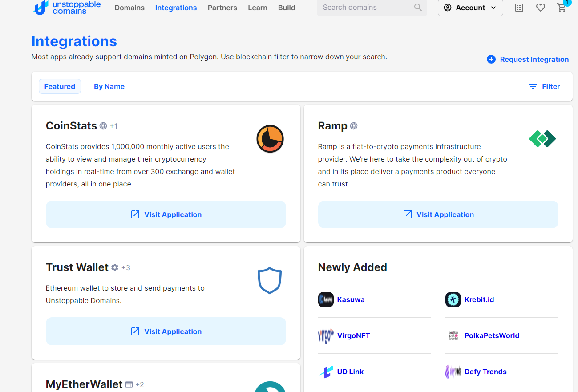Click the +2 label beside MyEtherWallet
578x392 pixels.
point(140,384)
